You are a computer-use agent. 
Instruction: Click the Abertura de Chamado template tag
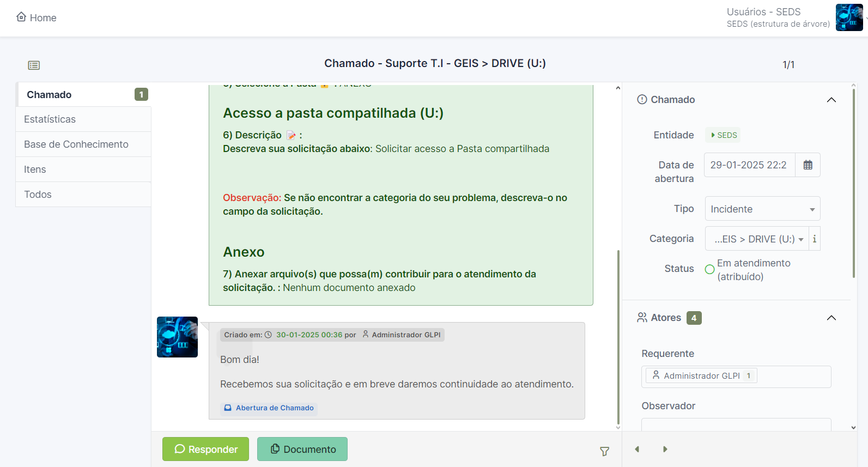[x=269, y=408]
